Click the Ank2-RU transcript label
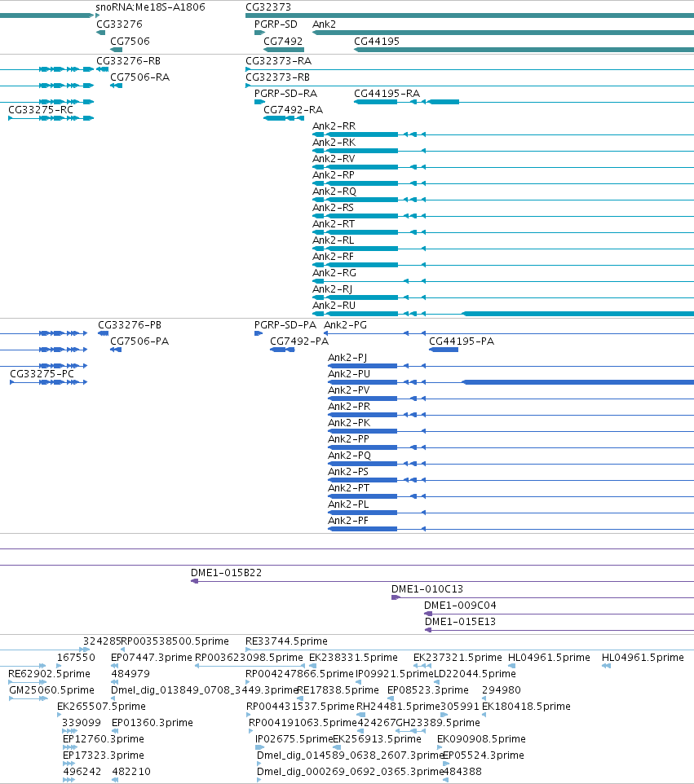The image size is (694, 784). pyautogui.click(x=334, y=306)
